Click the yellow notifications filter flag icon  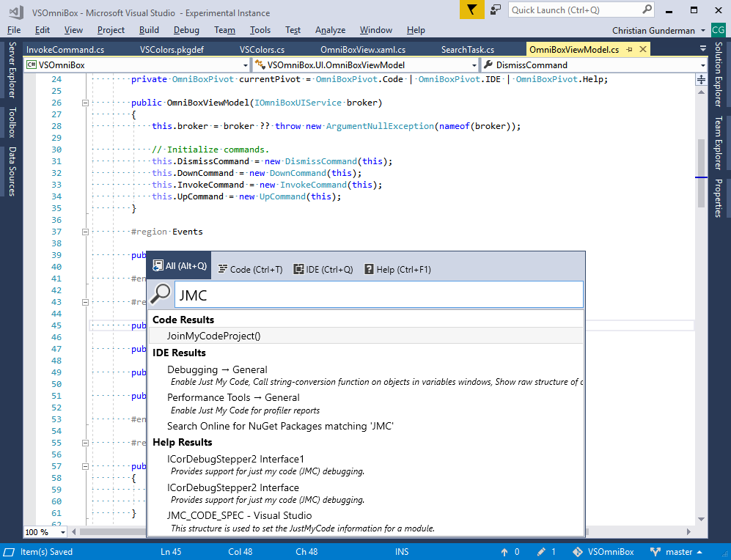[471, 10]
